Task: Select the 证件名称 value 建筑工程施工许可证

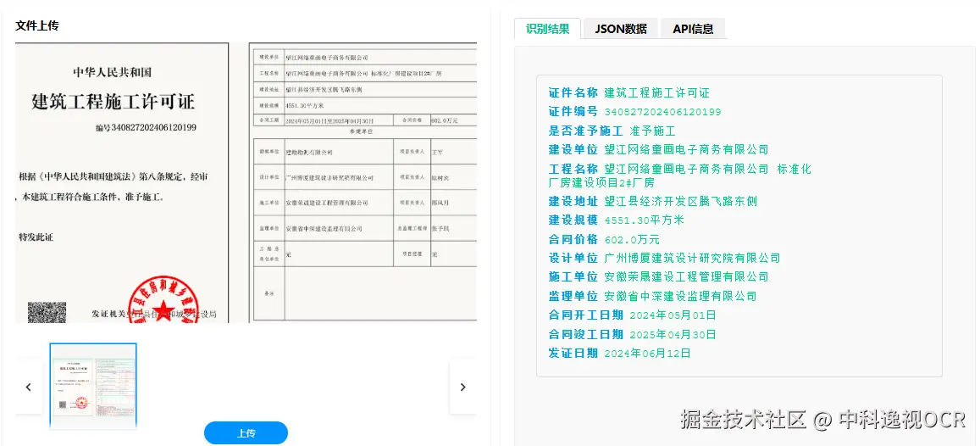Action: click(657, 93)
